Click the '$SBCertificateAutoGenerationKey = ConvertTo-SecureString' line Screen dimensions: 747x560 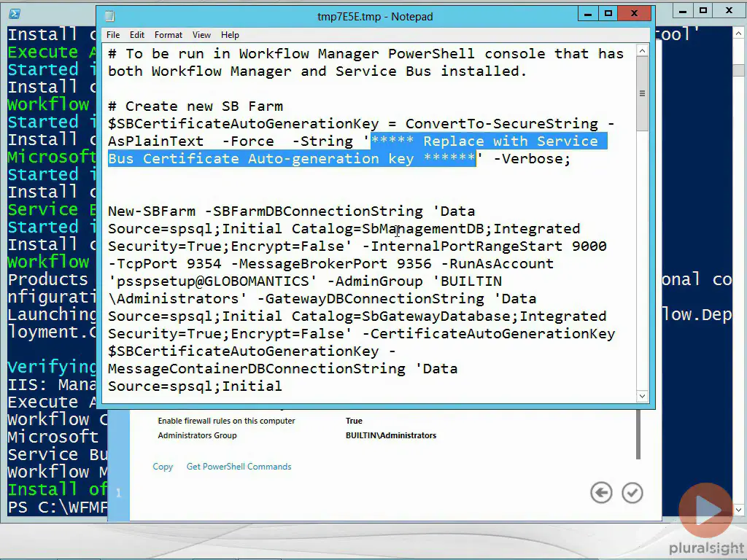pyautogui.click(x=361, y=124)
